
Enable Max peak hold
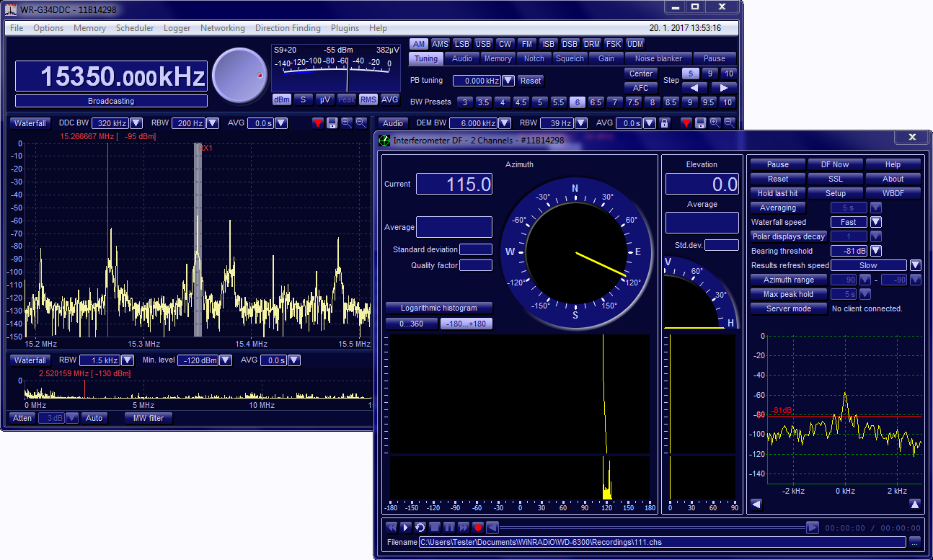tap(788, 294)
